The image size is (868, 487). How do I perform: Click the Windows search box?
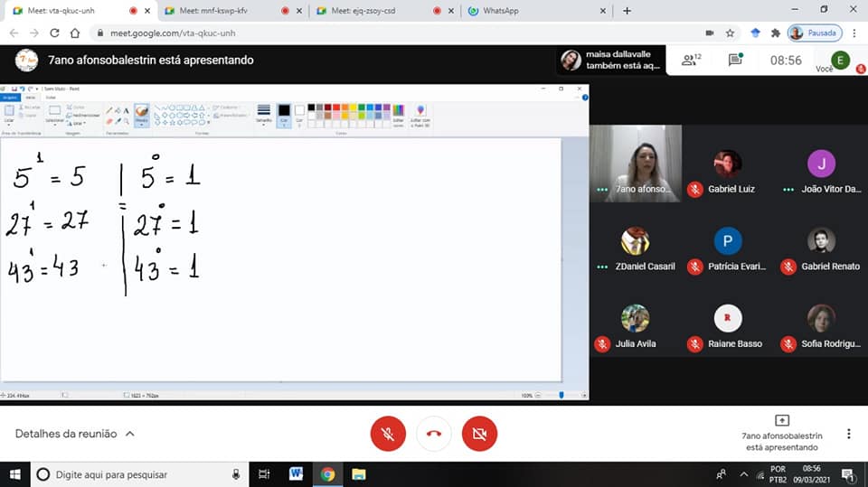[136, 474]
